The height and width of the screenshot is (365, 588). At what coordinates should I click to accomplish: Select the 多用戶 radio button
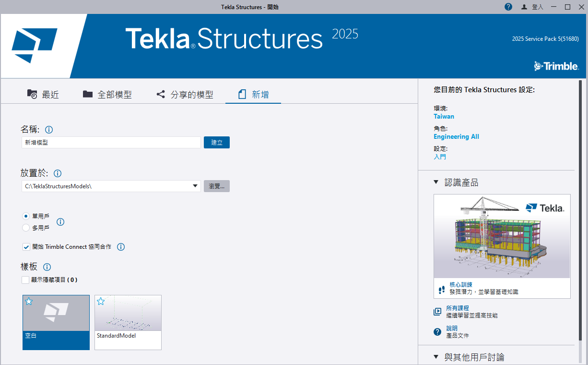tap(26, 228)
